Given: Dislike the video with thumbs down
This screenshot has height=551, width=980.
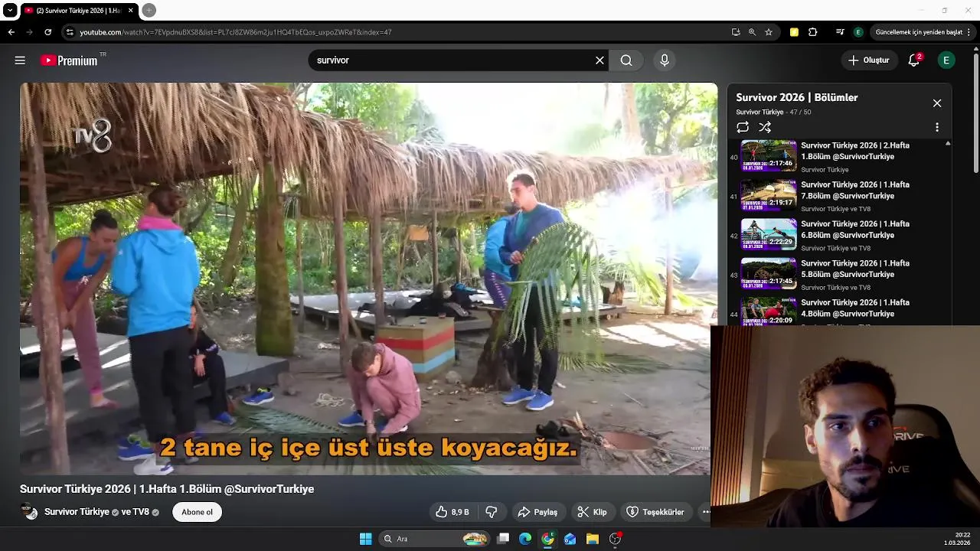Looking at the screenshot, I should click(x=492, y=512).
